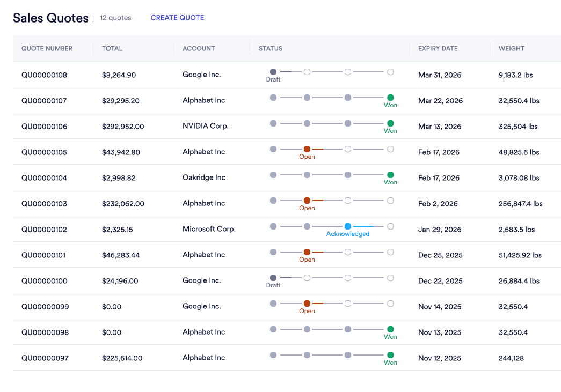Click total $43,942.80
The width and height of the screenshot is (561, 392).
[121, 152]
